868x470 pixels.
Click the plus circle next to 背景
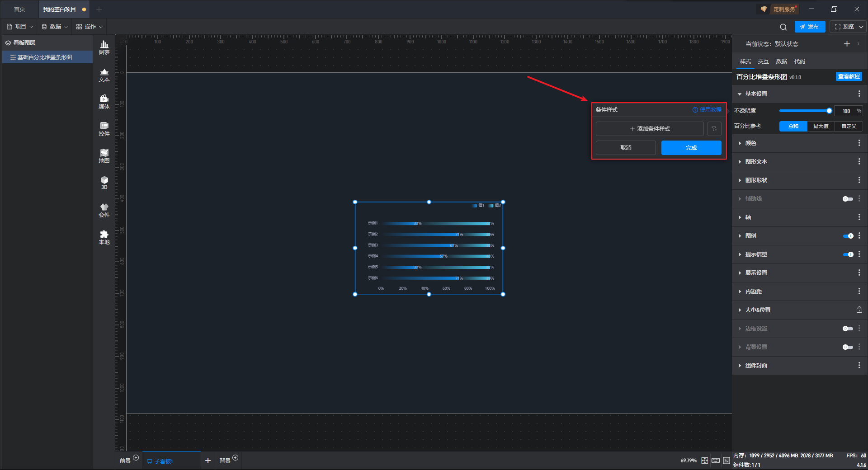coord(236,458)
